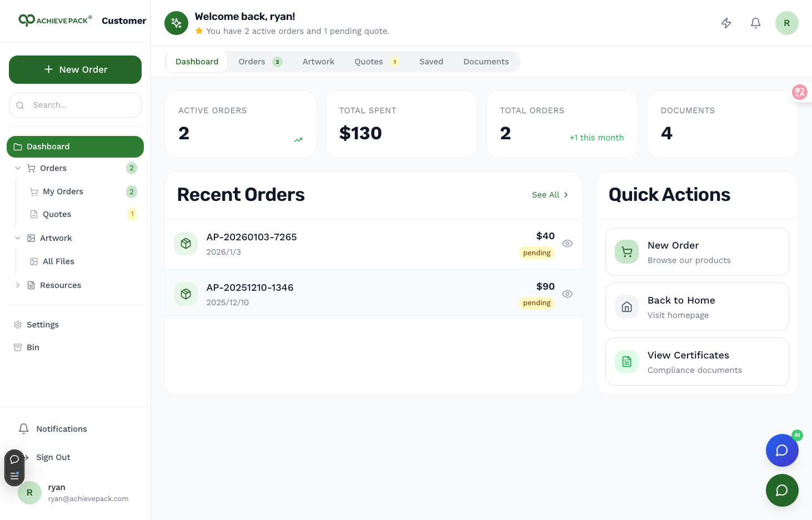Switch to the Artwork tab
Viewport: 812px width, 520px height.
click(x=318, y=62)
